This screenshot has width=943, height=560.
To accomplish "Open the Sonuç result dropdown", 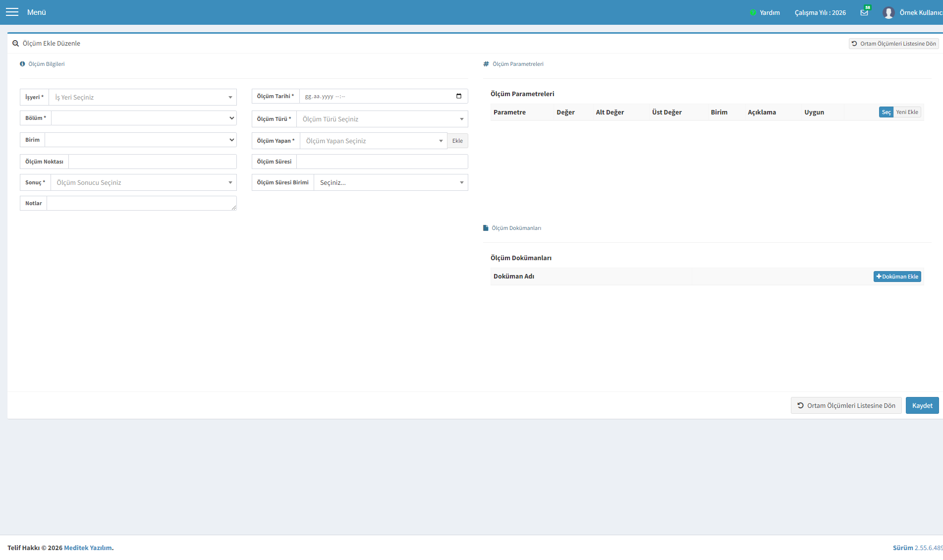I will pos(144,182).
